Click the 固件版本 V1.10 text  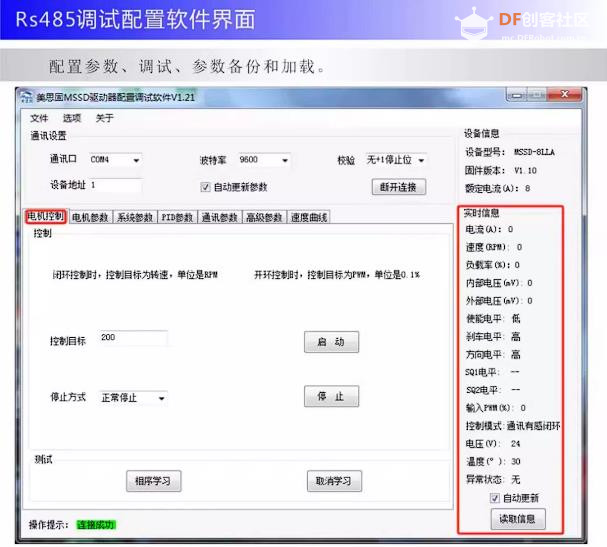(x=501, y=170)
